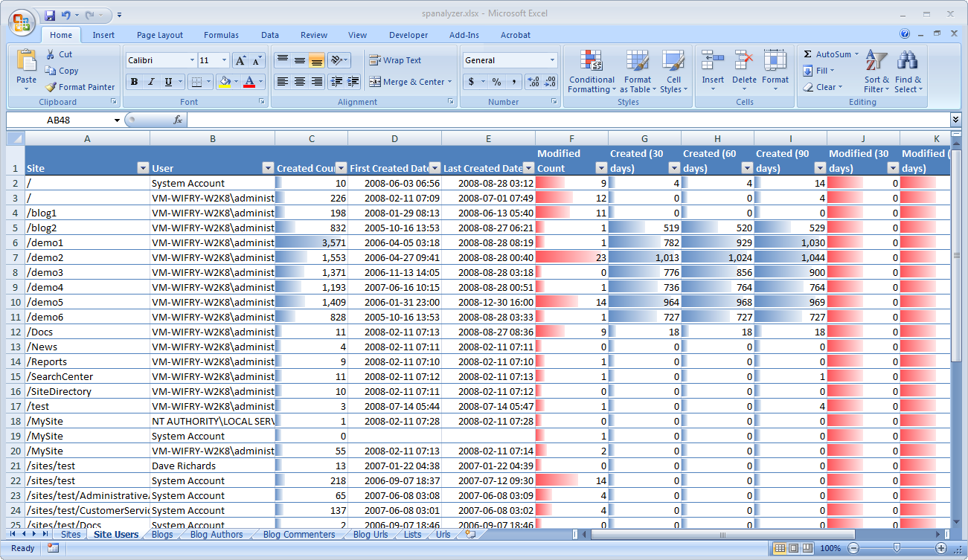Click the Insert Function fx icon
The width and height of the screenshot is (968, 560).
pos(178,120)
